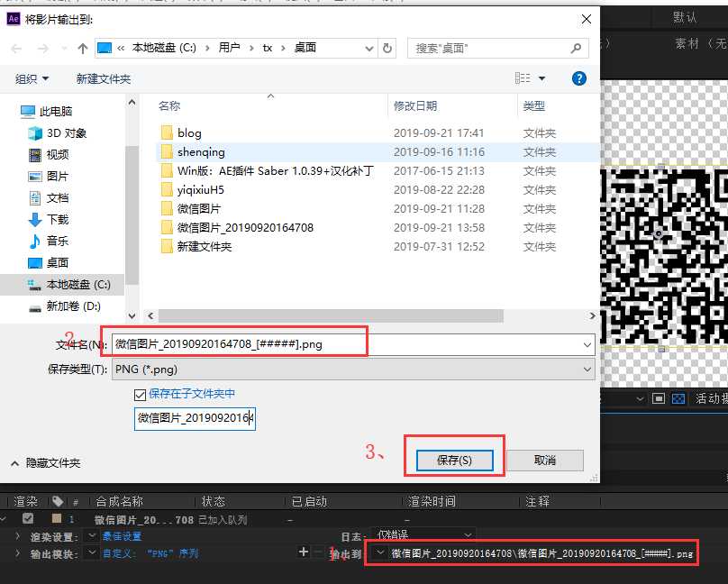
Task: Sort by the 类型 column header
Action: tap(534, 105)
